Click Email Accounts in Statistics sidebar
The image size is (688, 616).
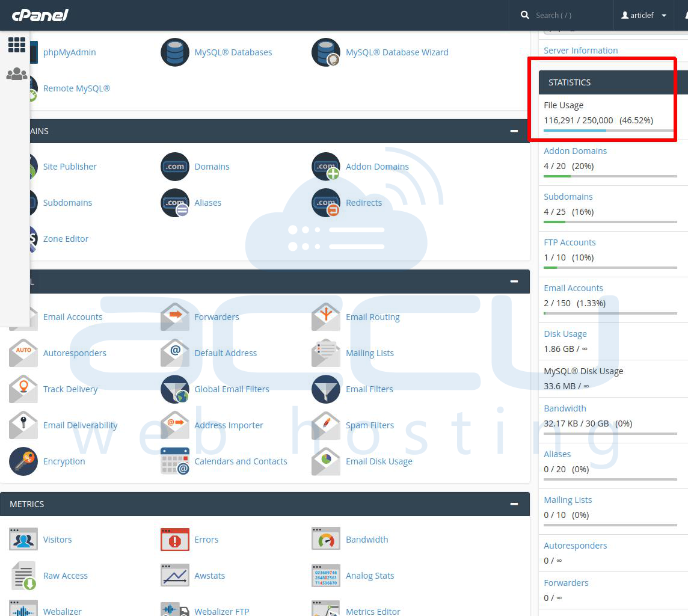(574, 288)
